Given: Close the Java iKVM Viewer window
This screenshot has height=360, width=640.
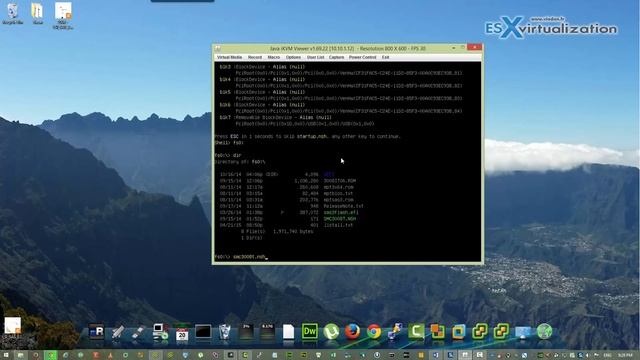Looking at the screenshot, I should click(474, 48).
